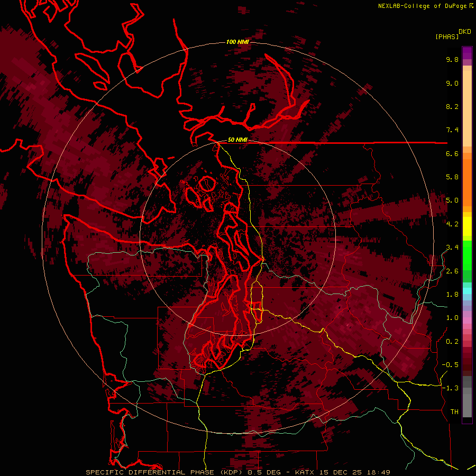Click the 9.0 value on the color scale
Viewport: 476px width, 476px height.
point(452,83)
